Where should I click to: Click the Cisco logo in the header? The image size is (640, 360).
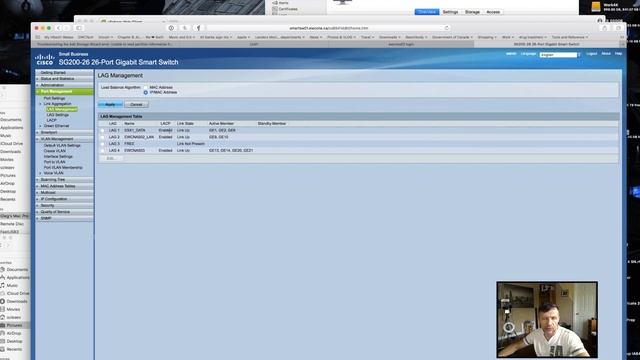[x=44, y=60]
